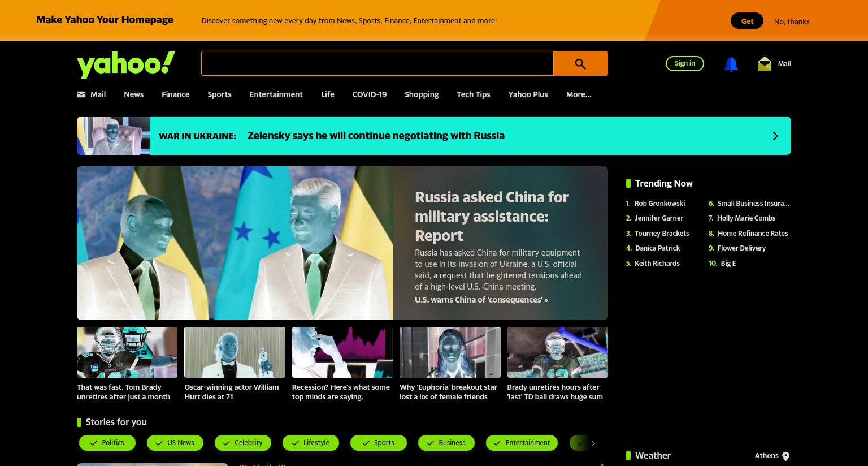Open 'Oscar-winning actor William Hurt dies' headline
This screenshot has height=466, width=868.
tap(232, 392)
